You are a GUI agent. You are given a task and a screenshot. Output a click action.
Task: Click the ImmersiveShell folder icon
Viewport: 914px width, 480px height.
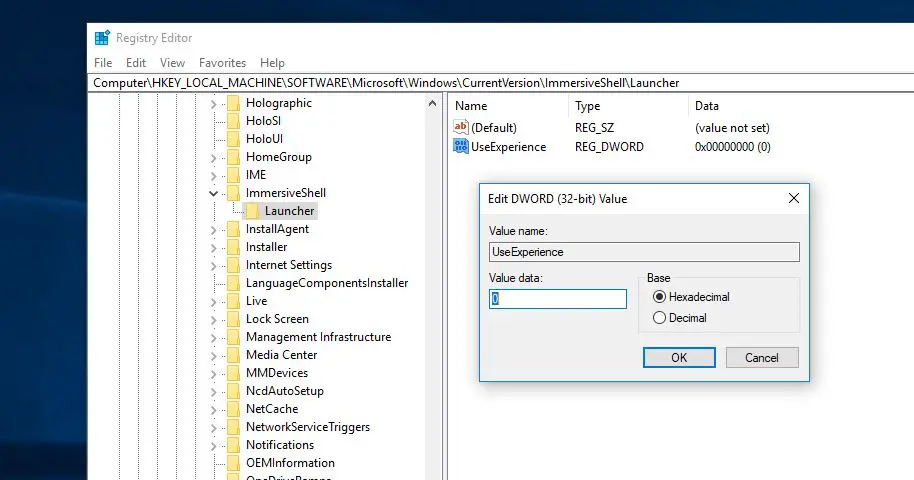(x=233, y=193)
